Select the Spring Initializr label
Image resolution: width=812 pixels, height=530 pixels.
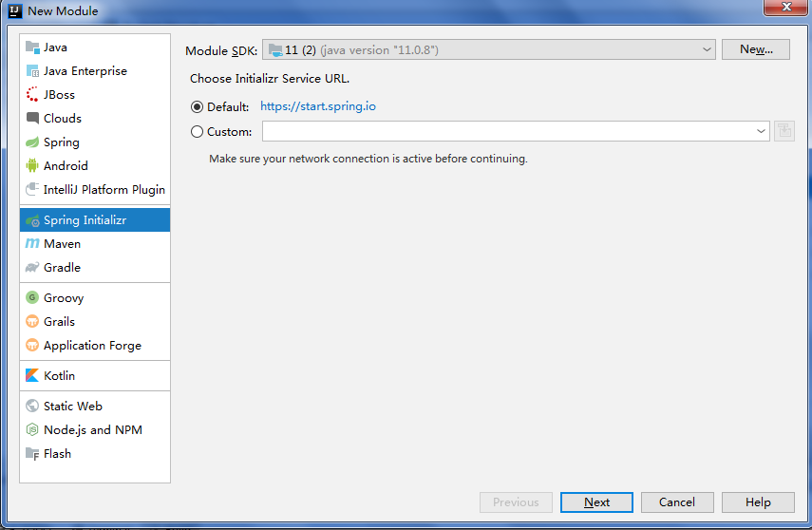coord(85,220)
